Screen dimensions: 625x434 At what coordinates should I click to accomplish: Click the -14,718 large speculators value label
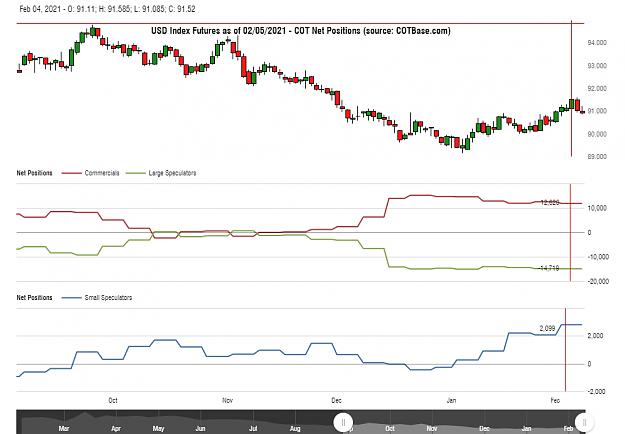pos(549,268)
